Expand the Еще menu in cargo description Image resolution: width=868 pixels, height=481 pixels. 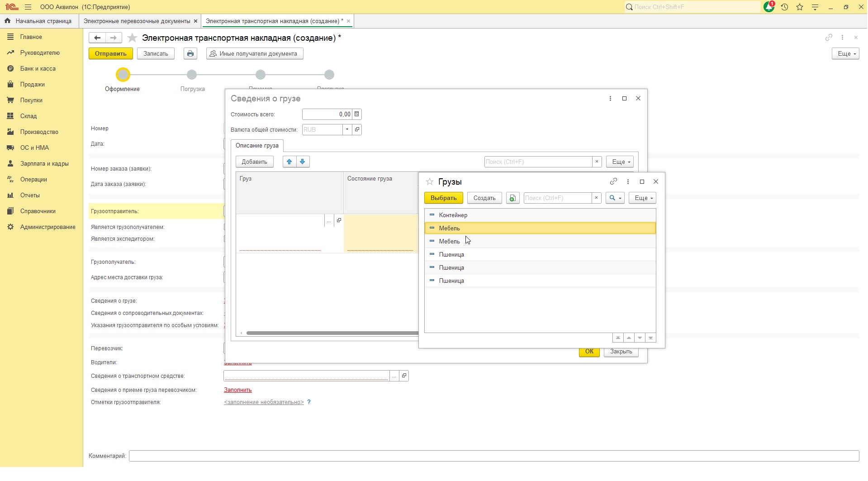pyautogui.click(x=620, y=162)
